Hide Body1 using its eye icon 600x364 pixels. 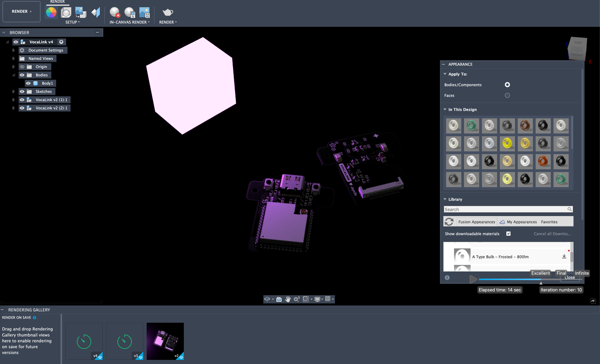pos(28,83)
